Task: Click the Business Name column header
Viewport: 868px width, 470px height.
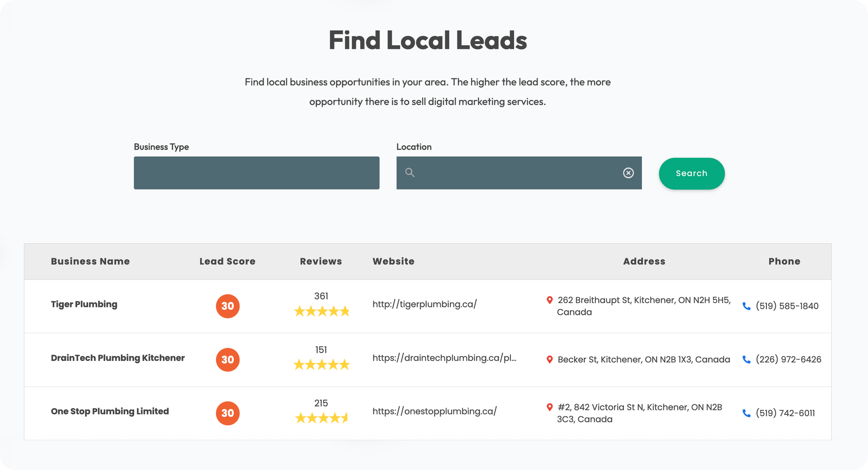Action: pos(90,261)
